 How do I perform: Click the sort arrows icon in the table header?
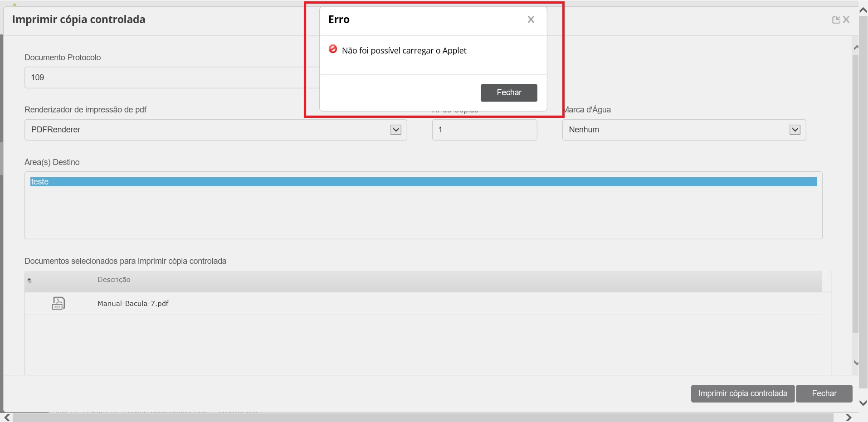[x=29, y=281]
